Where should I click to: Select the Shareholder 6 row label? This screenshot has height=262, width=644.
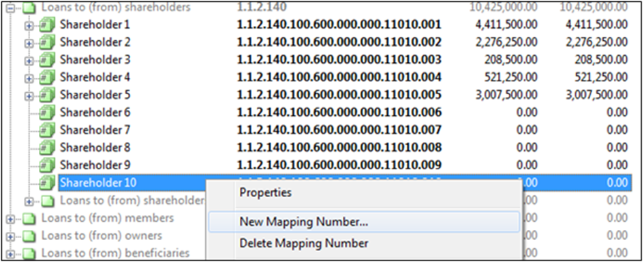pos(95,112)
